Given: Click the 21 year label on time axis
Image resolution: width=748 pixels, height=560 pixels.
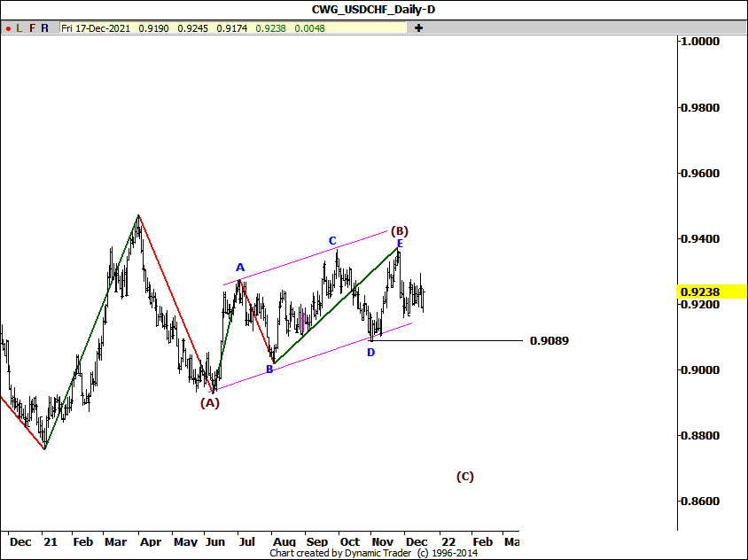Looking at the screenshot, I should pyautogui.click(x=51, y=542).
